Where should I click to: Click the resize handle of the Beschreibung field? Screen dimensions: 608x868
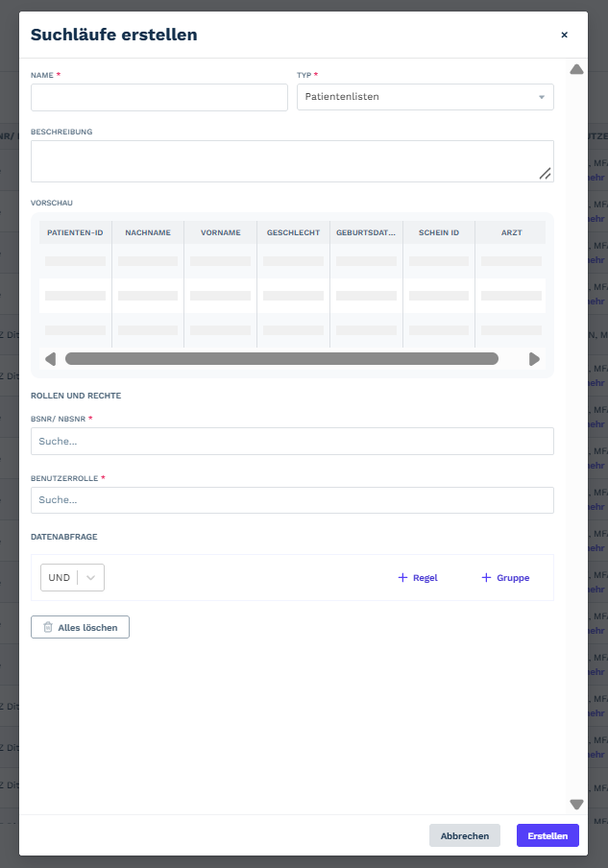[x=545, y=174]
